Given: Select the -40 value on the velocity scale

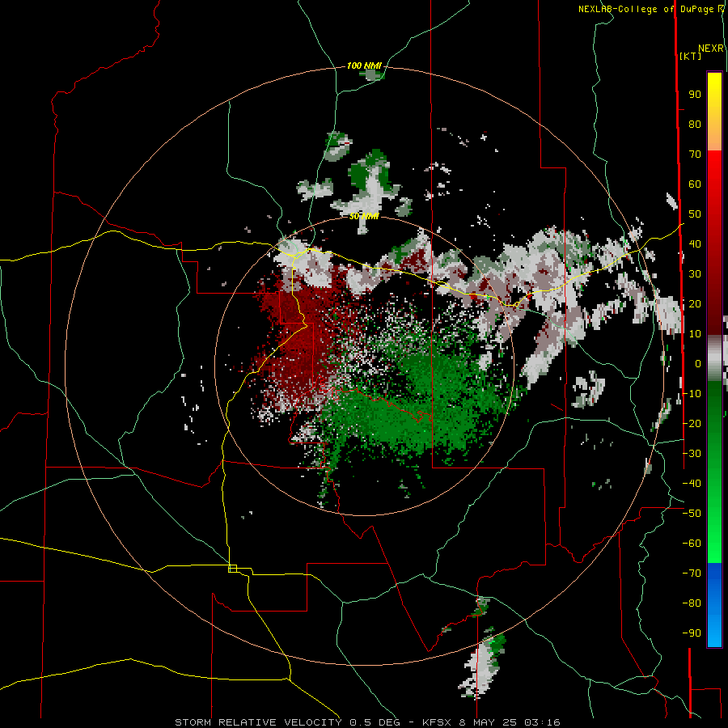Looking at the screenshot, I should 692,484.
